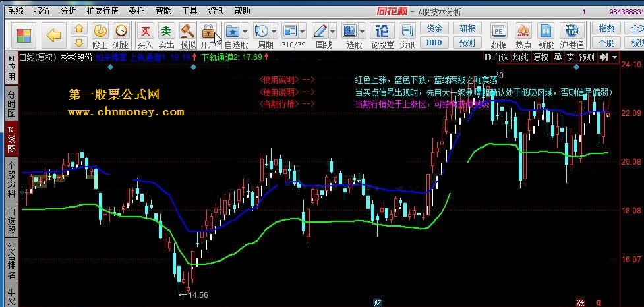Open the 综合排名 sidebar tab

click(x=11, y=261)
